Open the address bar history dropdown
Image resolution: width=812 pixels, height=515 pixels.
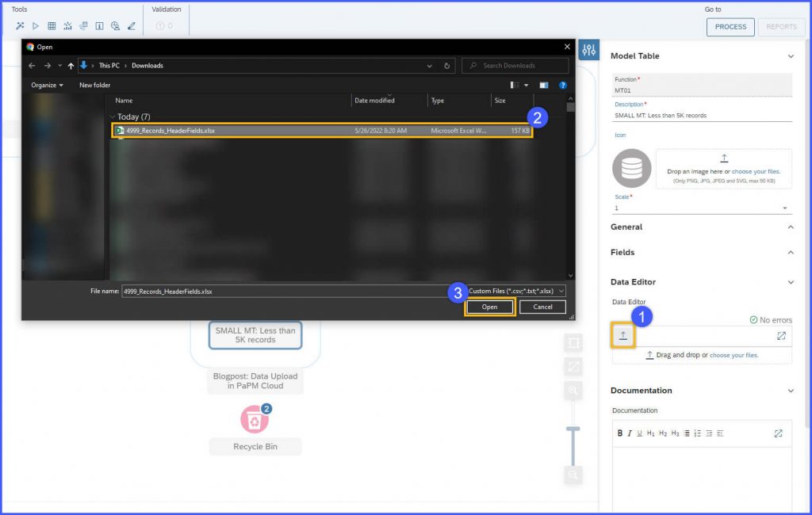429,66
